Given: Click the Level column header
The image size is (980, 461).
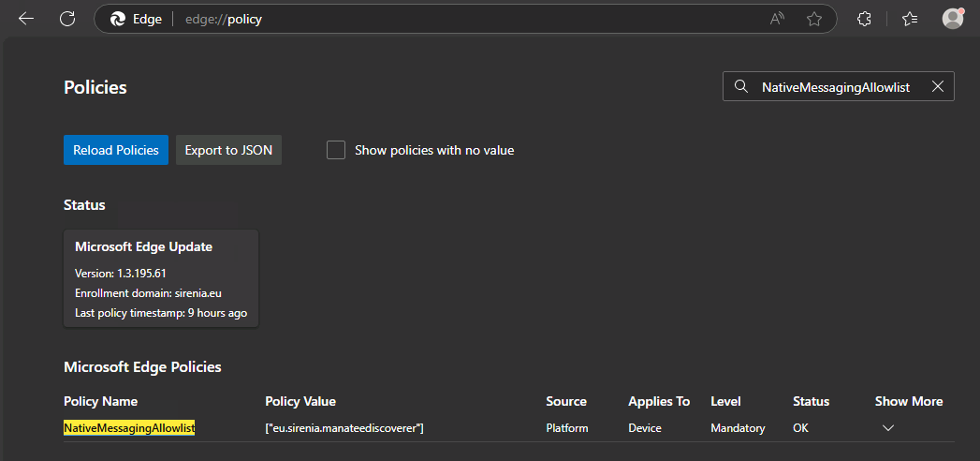Looking at the screenshot, I should [725, 402].
